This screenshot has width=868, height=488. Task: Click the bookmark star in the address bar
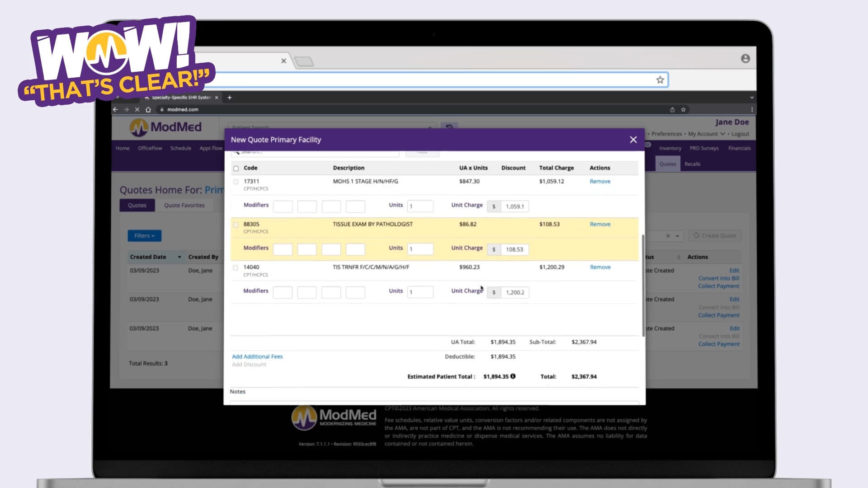click(x=660, y=80)
